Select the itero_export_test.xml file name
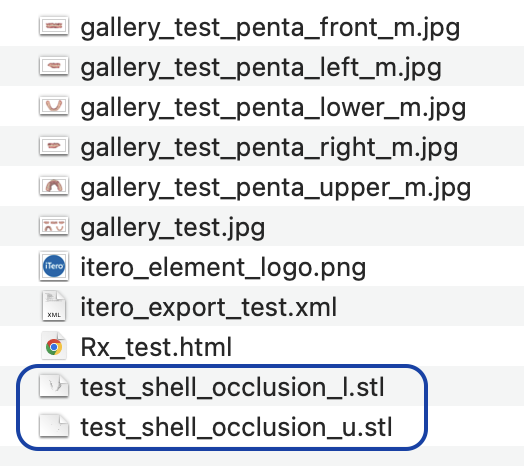Screen dimensions: 524x466 (209, 308)
